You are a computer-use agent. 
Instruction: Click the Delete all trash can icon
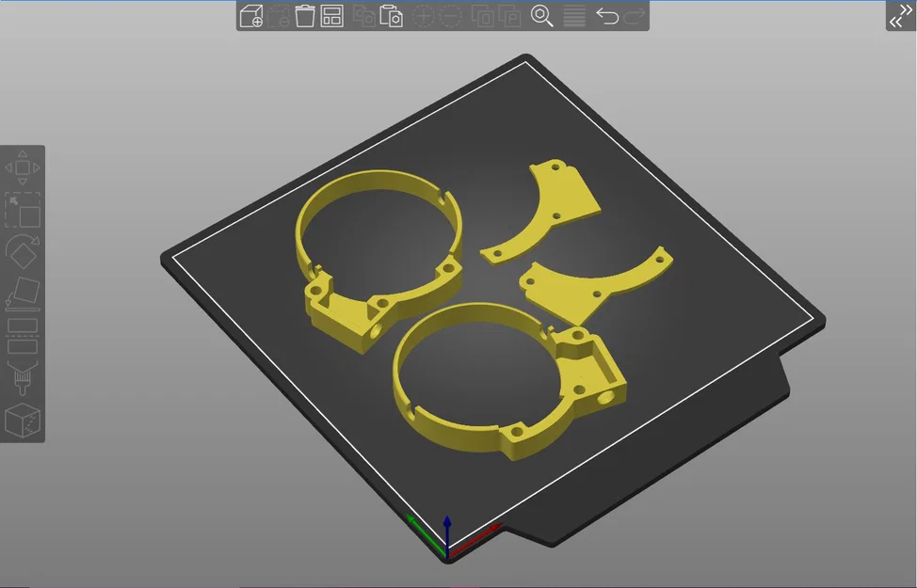(305, 16)
